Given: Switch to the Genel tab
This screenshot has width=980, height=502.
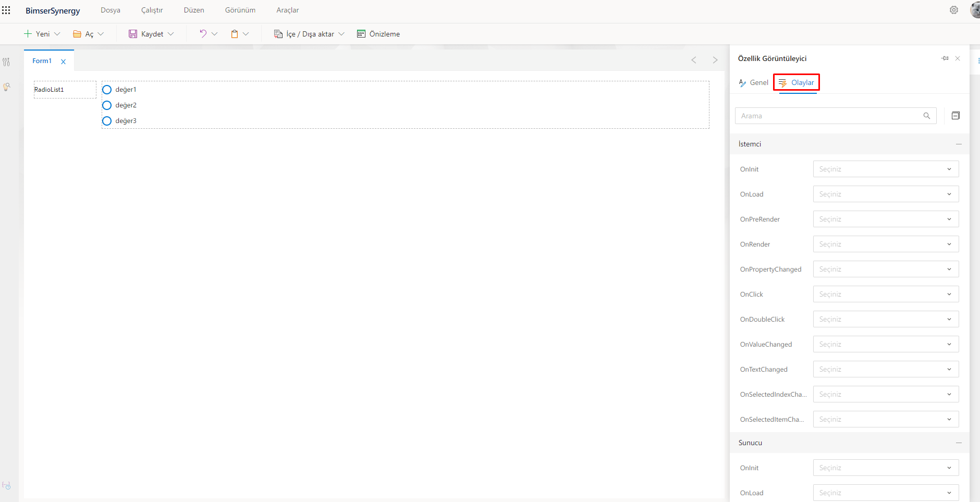Looking at the screenshot, I should (x=754, y=82).
